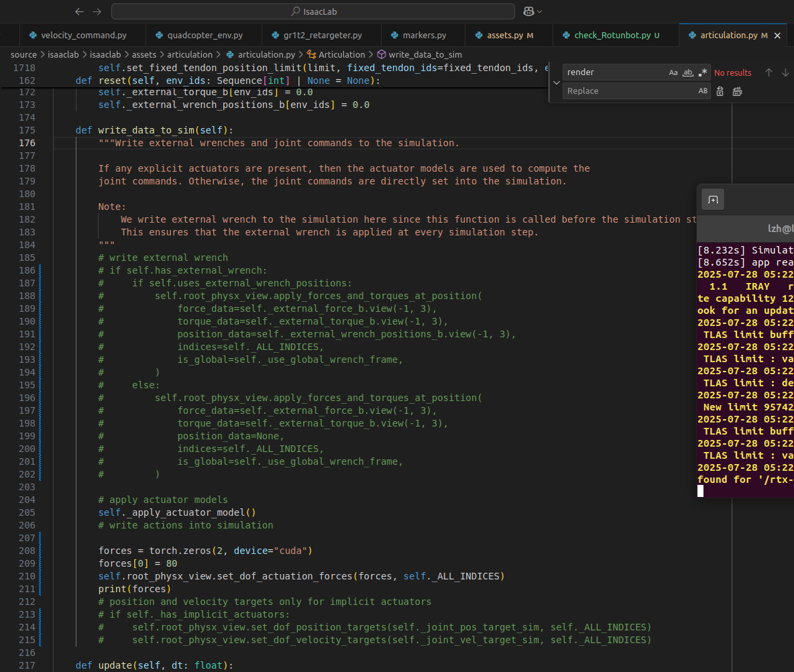Screen dimensions: 794x672
Task: Click the Replace All icon
Action: (737, 91)
